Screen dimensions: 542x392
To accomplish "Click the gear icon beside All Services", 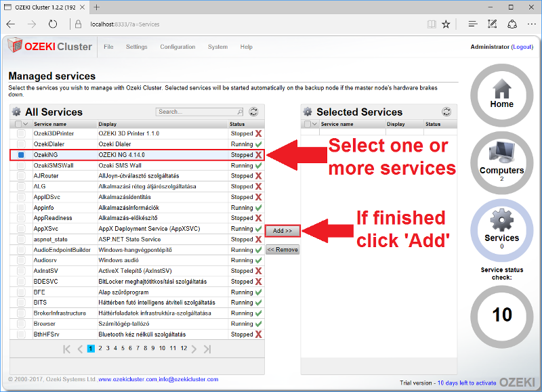I will (x=16, y=112).
